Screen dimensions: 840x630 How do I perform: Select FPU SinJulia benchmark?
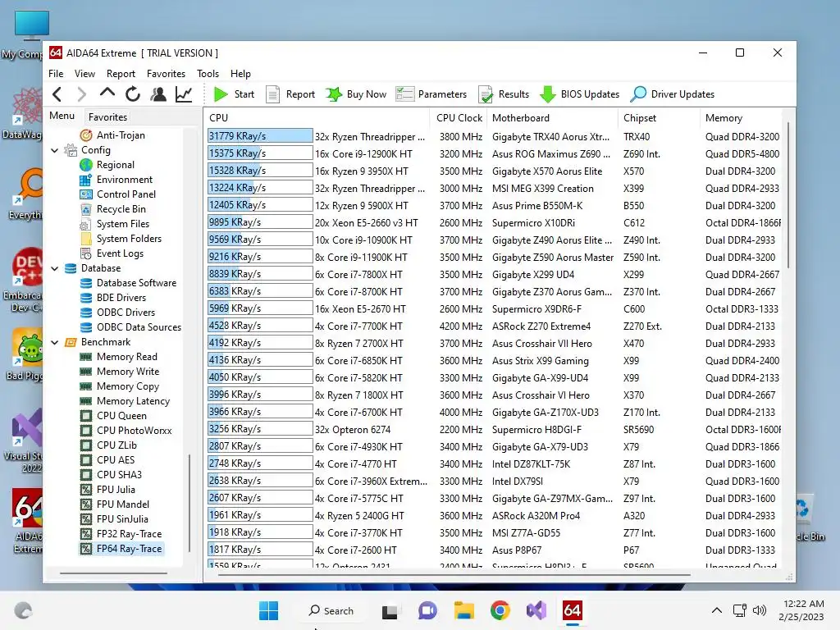(114, 519)
